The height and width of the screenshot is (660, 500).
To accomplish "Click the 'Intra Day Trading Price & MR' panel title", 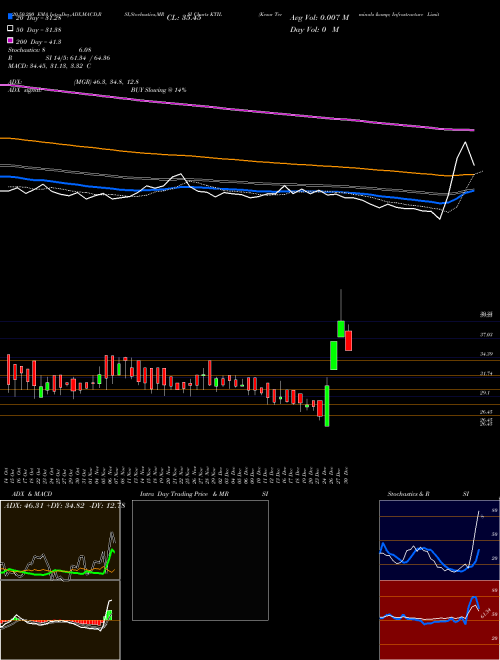I will pyautogui.click(x=184, y=494).
